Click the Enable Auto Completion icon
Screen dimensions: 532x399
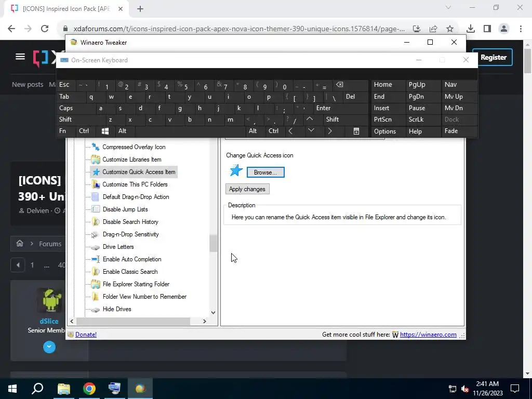click(x=96, y=259)
